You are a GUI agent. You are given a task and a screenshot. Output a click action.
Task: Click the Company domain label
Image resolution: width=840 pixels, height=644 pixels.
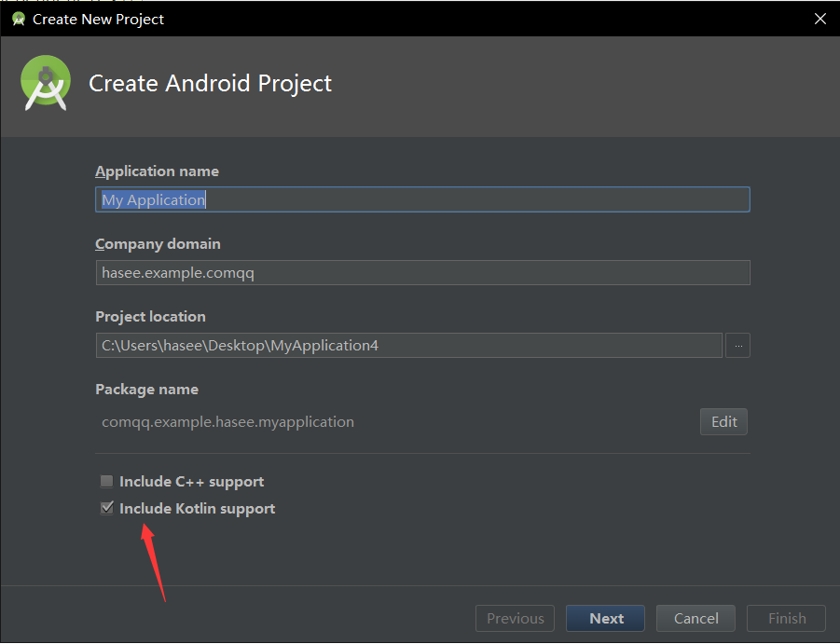point(158,244)
